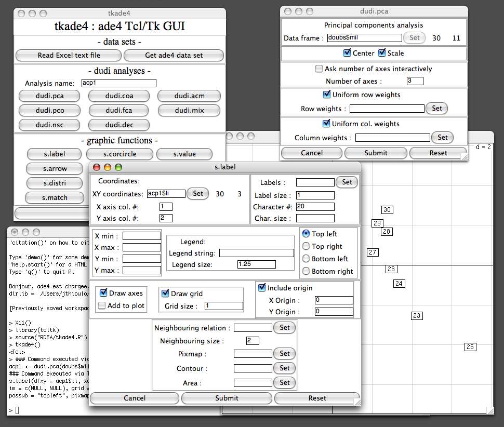Enable Ask number of axes interactively

(x=319, y=69)
